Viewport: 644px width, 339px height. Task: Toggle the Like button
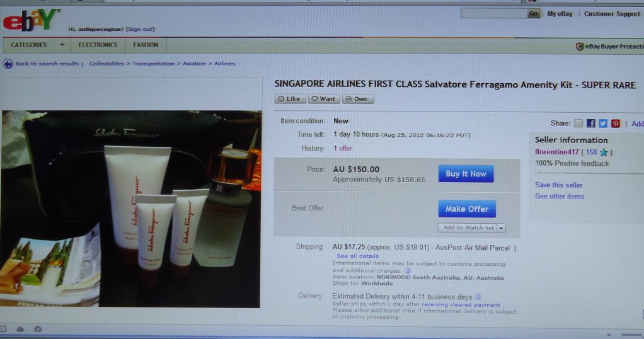pyautogui.click(x=290, y=99)
